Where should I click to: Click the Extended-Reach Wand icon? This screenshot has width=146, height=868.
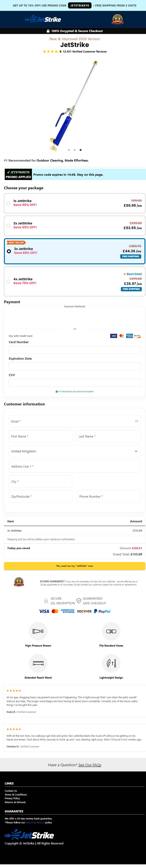point(38,663)
